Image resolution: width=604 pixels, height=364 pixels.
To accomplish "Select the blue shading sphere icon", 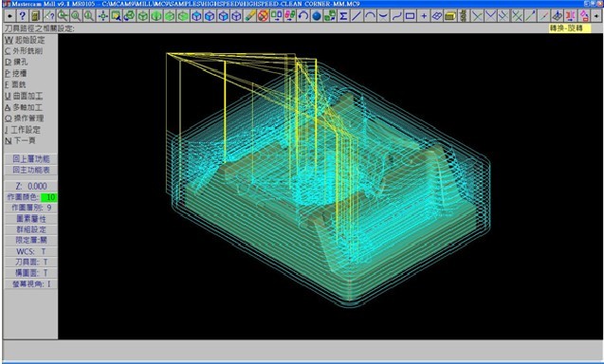I will (317, 16).
